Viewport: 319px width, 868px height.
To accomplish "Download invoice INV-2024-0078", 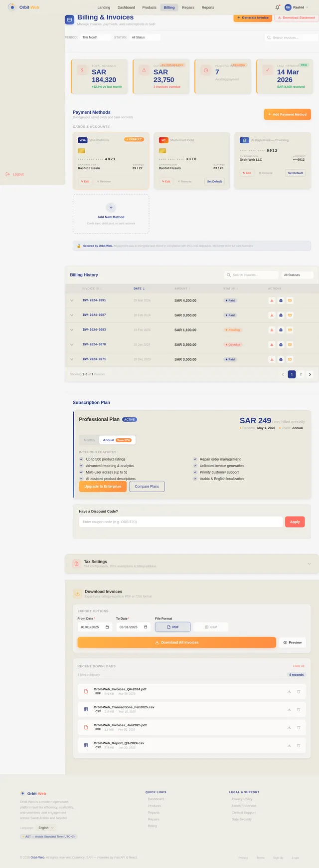I will click(x=272, y=344).
